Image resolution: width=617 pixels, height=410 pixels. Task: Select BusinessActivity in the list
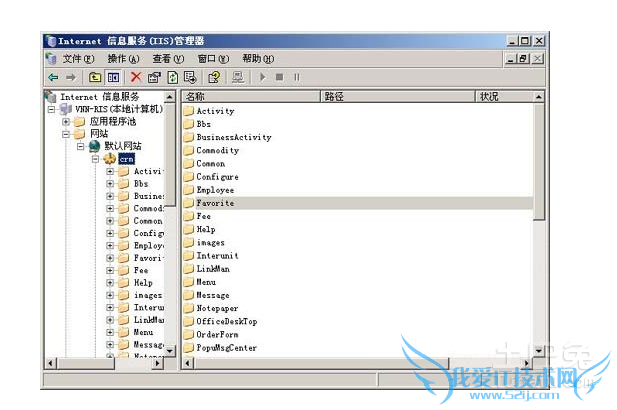point(234,137)
